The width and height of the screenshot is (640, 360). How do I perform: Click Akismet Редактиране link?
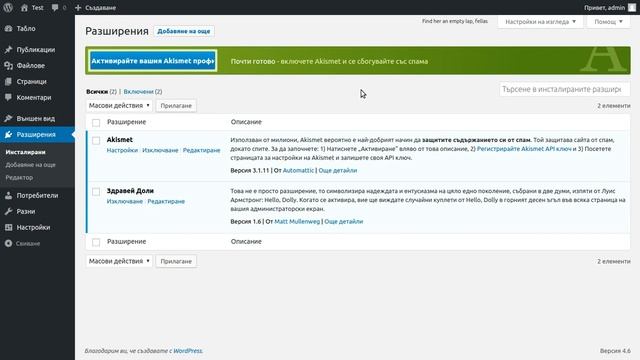coord(201,150)
